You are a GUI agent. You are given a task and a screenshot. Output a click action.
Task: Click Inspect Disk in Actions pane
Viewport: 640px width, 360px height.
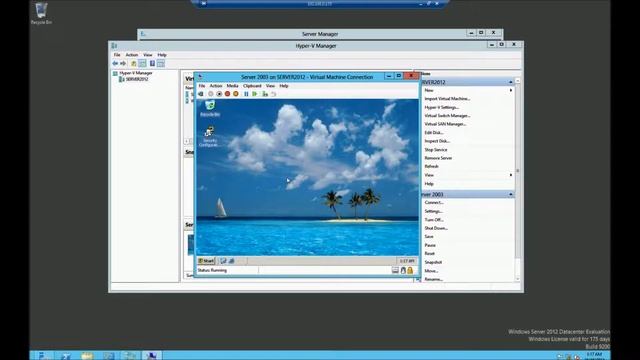(x=437, y=141)
